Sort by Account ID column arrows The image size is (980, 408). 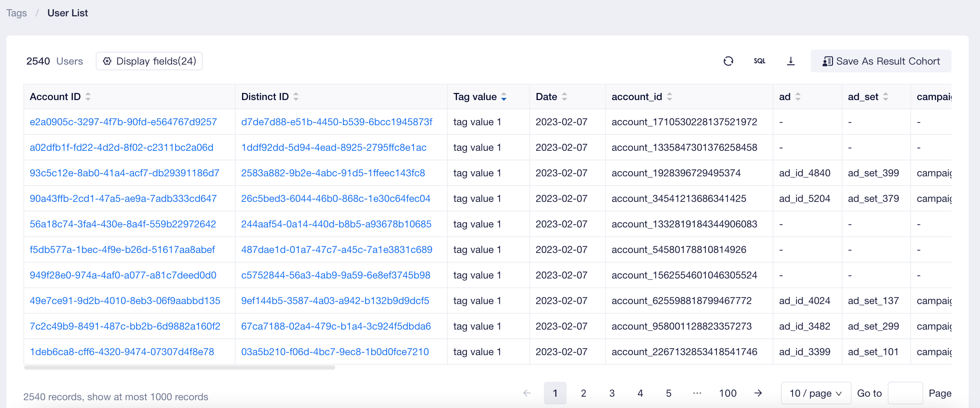pos(88,97)
